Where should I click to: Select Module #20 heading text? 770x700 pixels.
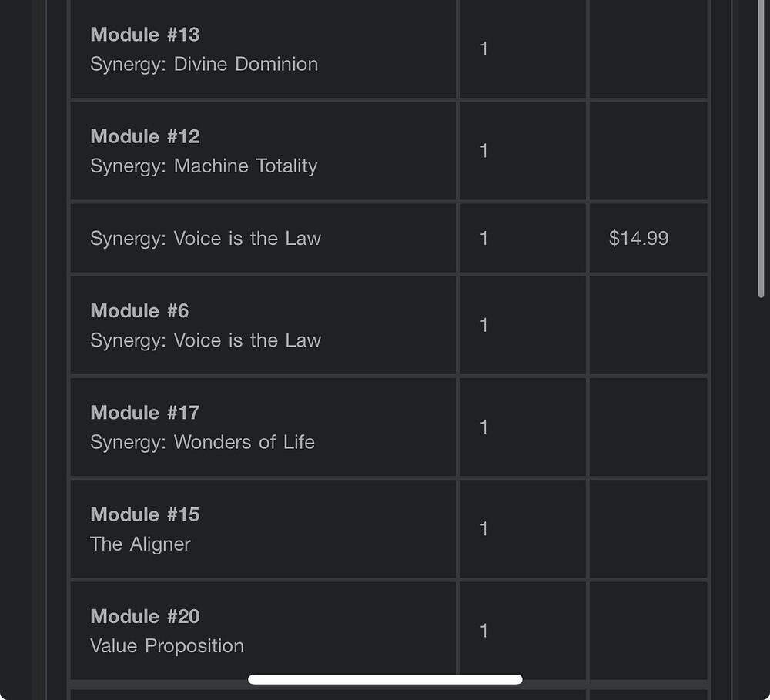[145, 617]
